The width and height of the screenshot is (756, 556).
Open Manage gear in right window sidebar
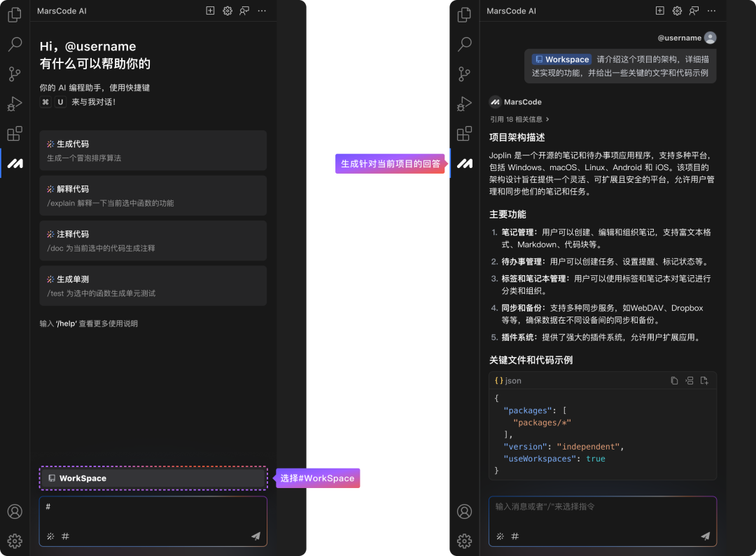pos(464,541)
